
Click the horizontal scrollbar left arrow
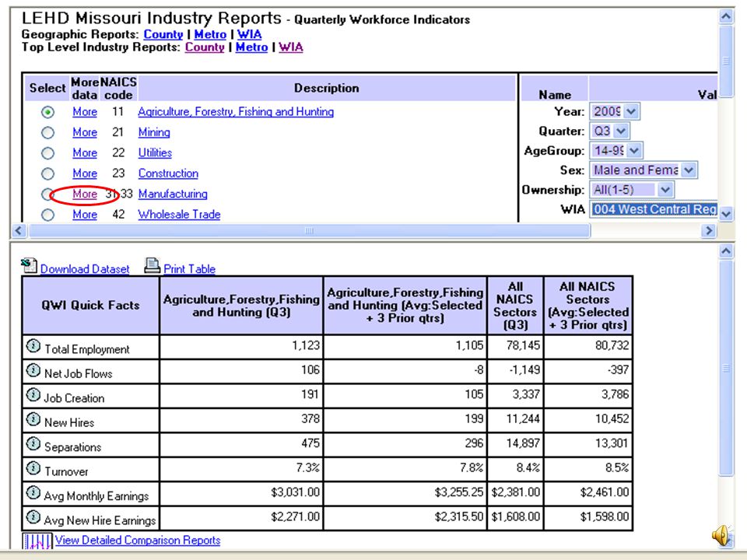click(x=18, y=231)
